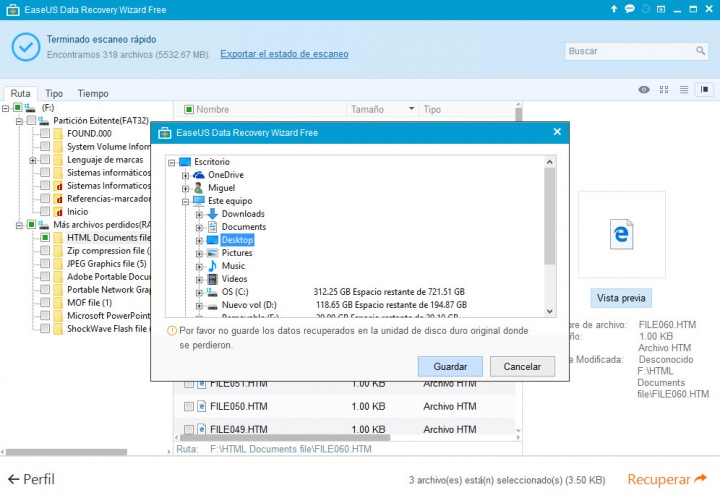Click the folder dialog vertical scrollbar
The width and height of the screenshot is (720, 503).
pyautogui.click(x=550, y=216)
